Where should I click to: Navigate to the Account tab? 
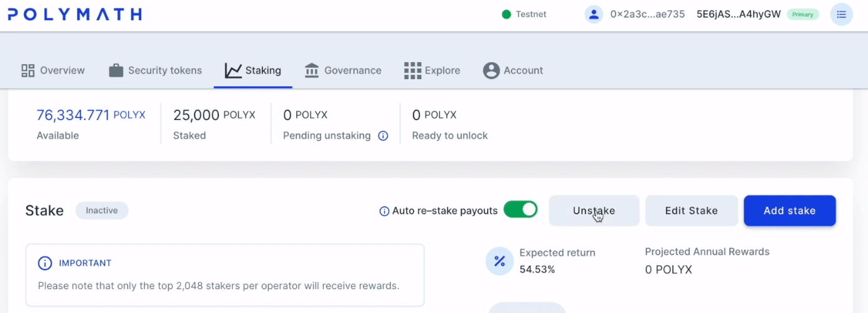[513, 70]
